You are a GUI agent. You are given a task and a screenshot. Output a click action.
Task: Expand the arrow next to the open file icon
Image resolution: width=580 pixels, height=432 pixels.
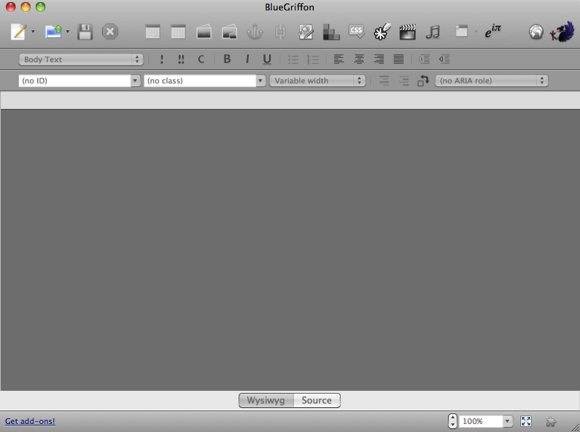68,31
